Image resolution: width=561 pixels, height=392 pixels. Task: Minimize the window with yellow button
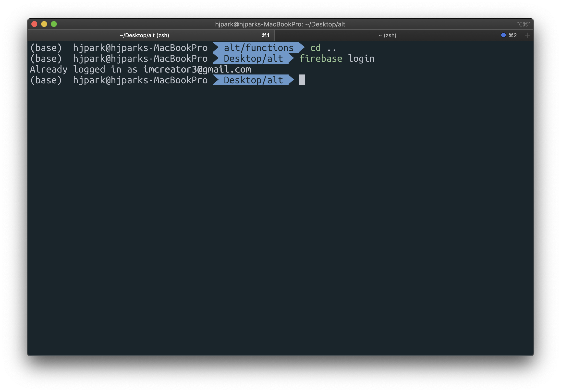[44, 24]
